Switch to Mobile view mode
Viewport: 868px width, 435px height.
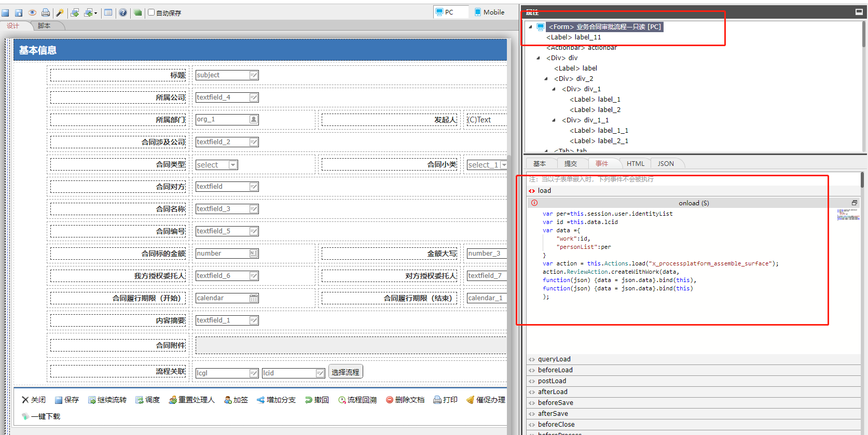[x=489, y=12]
